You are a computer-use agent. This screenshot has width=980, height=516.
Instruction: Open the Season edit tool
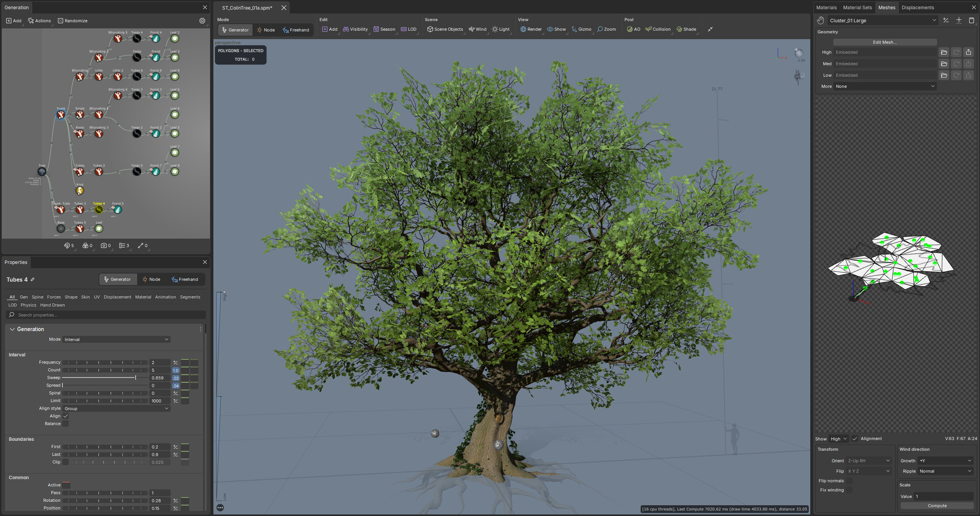tap(384, 30)
